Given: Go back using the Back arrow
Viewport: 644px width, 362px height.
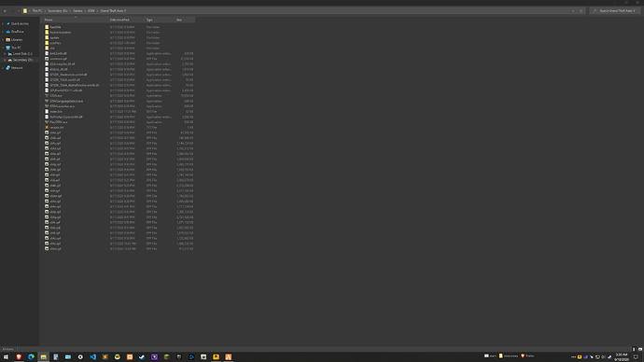Looking at the screenshot, I should [6, 11].
